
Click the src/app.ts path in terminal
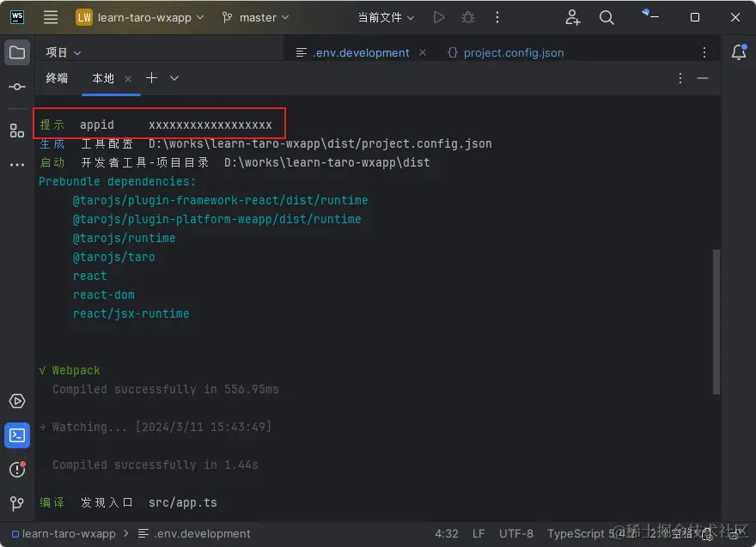[x=183, y=502]
